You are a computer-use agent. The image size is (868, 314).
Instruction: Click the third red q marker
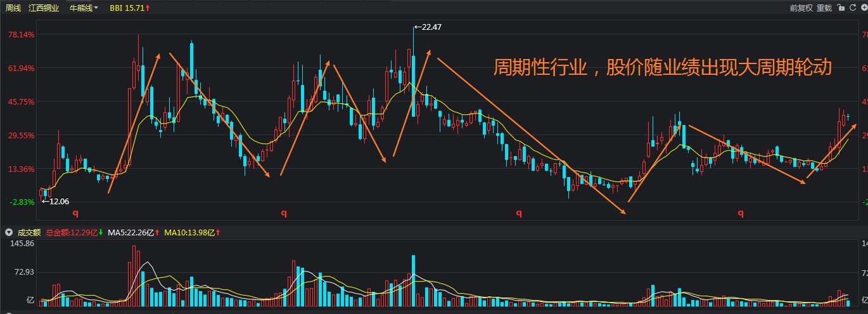tap(519, 214)
